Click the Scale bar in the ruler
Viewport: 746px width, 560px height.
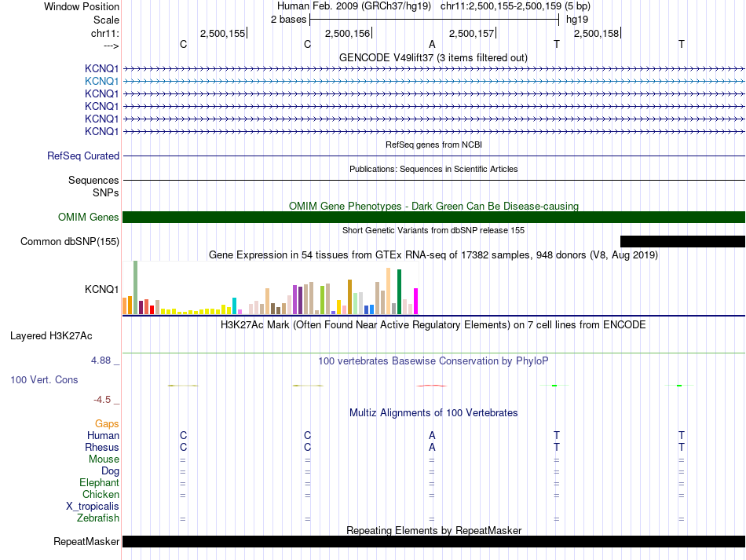[x=434, y=20]
